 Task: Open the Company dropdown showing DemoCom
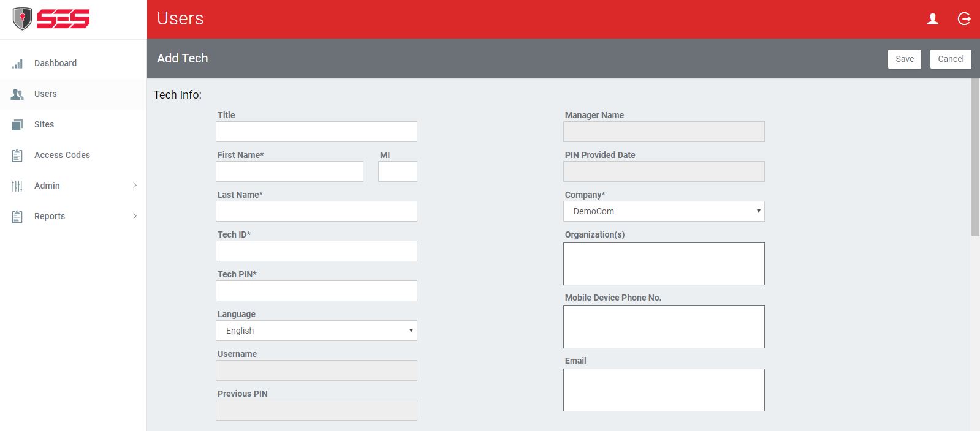point(664,211)
